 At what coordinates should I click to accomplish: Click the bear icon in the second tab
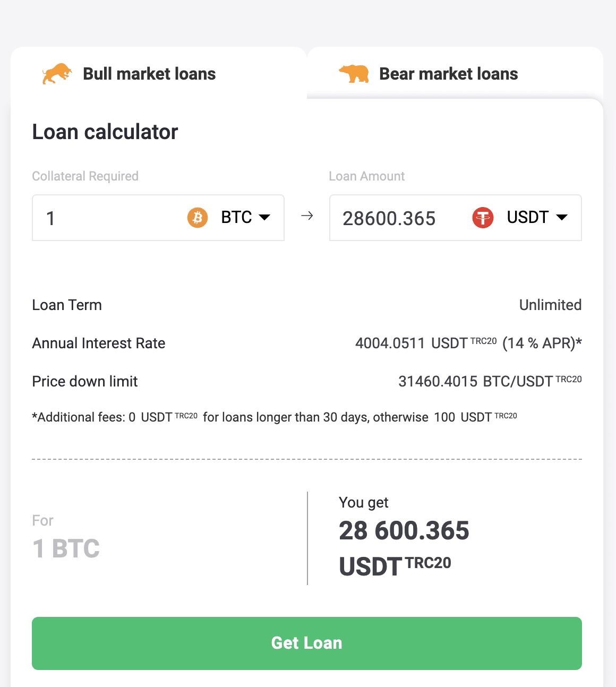click(x=354, y=73)
